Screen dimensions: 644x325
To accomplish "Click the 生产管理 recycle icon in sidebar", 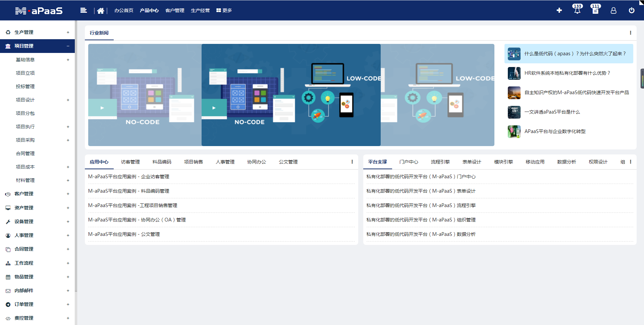I will click(x=8, y=32).
